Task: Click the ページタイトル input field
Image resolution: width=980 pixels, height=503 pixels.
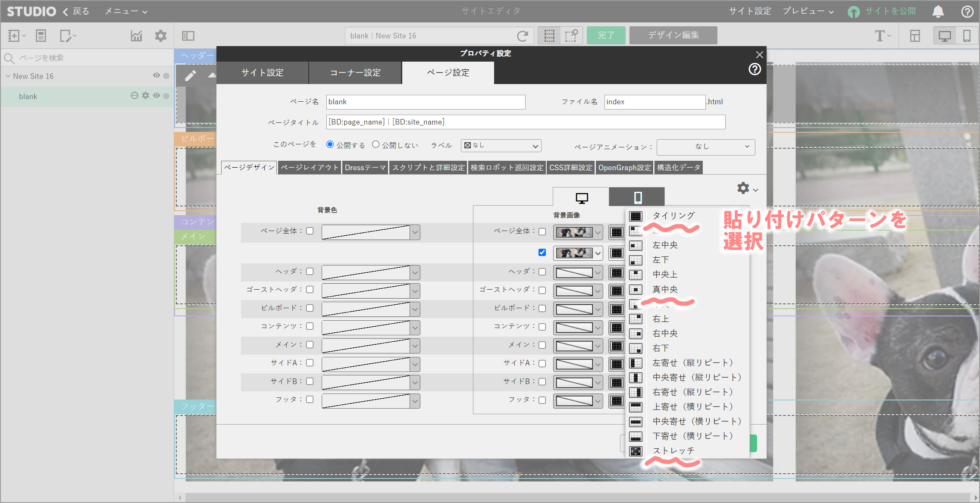Action: click(x=525, y=122)
